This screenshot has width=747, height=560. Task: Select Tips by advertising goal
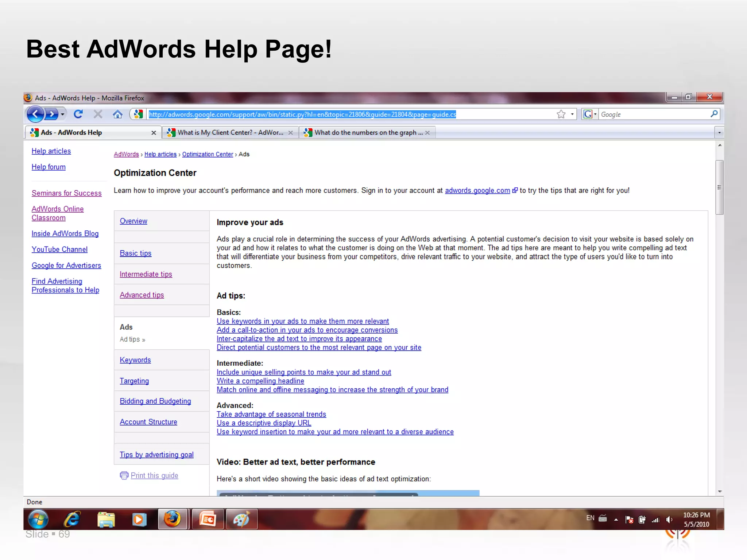pos(156,455)
